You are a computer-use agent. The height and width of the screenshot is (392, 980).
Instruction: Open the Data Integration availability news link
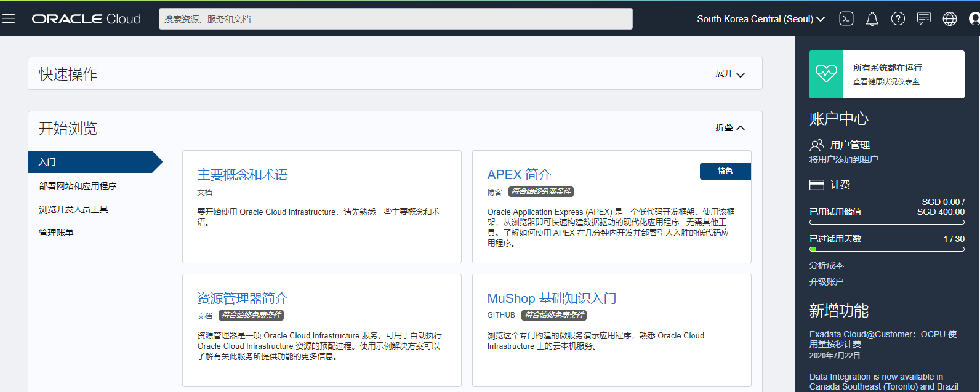(884, 382)
